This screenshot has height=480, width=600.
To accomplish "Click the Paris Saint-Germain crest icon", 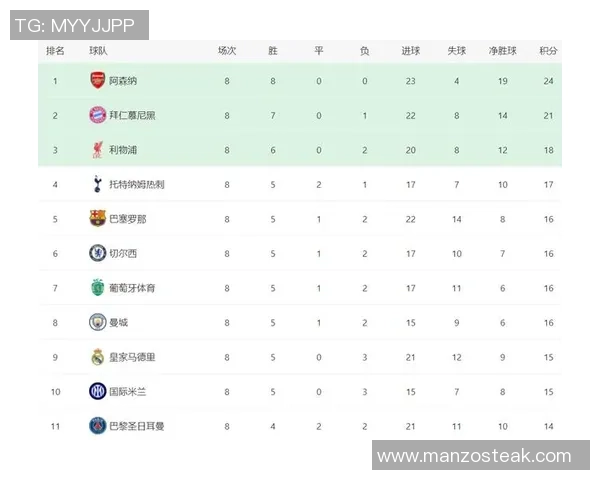I will (x=97, y=426).
